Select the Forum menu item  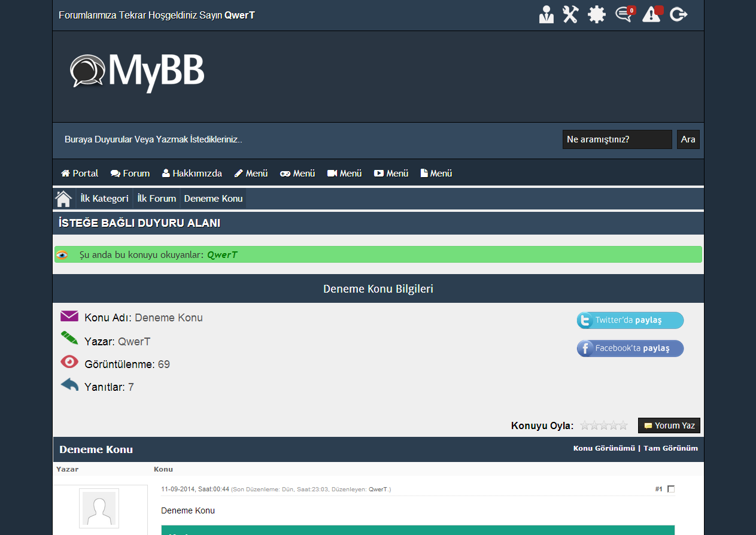click(130, 174)
